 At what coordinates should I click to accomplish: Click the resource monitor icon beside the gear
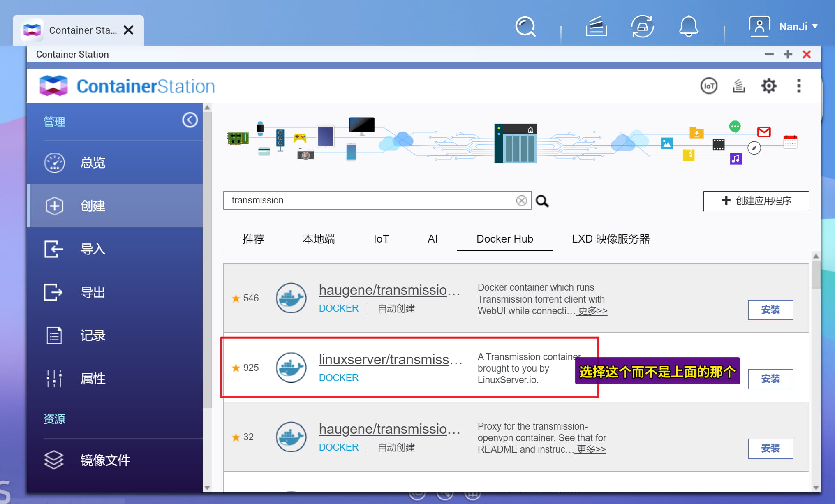click(x=738, y=86)
